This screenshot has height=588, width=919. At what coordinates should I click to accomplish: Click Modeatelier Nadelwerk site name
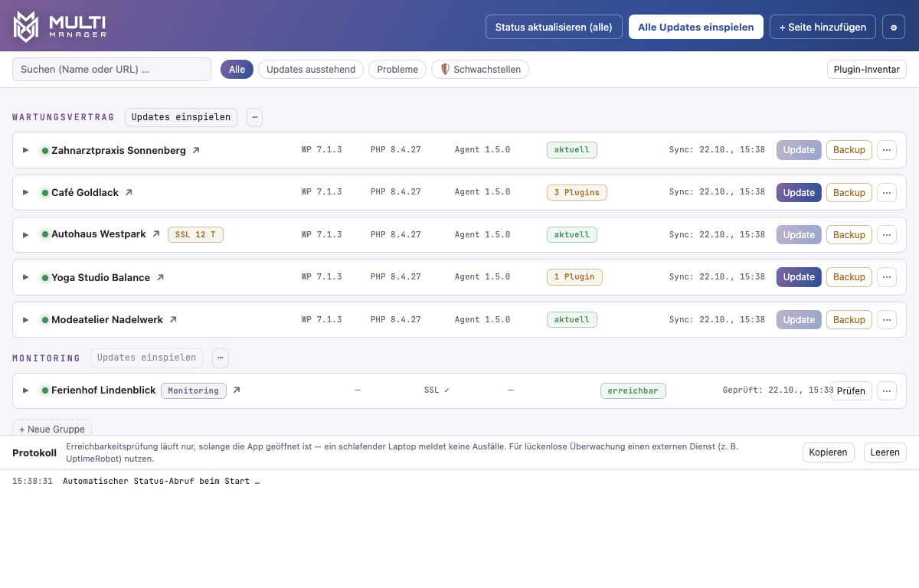coord(107,319)
